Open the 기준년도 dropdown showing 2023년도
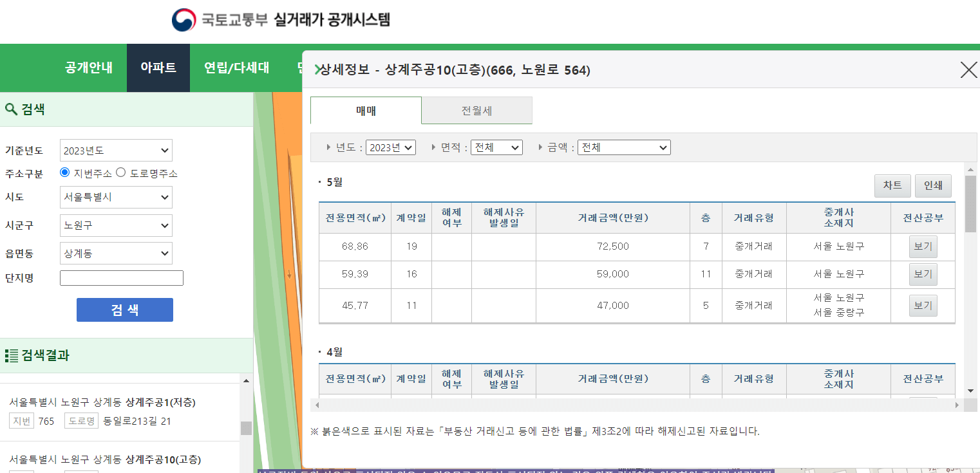The width and height of the screenshot is (980, 473). point(116,150)
